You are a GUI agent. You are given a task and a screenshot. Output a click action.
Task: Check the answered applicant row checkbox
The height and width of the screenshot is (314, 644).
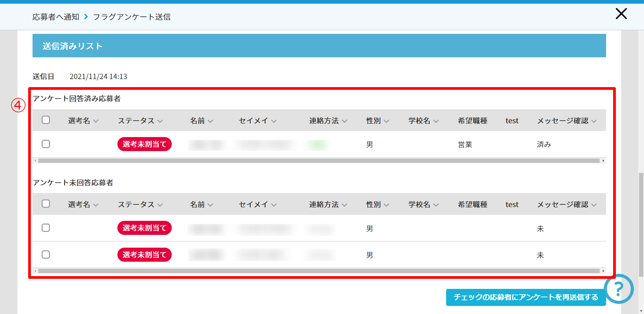46,144
